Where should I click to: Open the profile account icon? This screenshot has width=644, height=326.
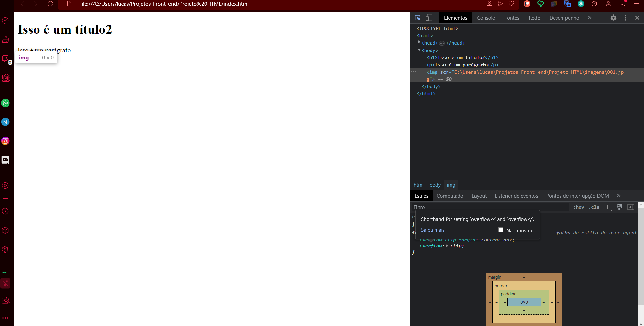click(x=608, y=4)
